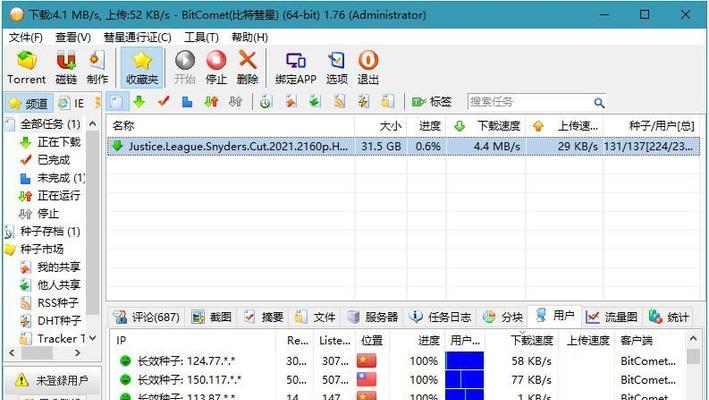Click the 开始 start button
This screenshot has width=709, height=400.
[x=185, y=68]
